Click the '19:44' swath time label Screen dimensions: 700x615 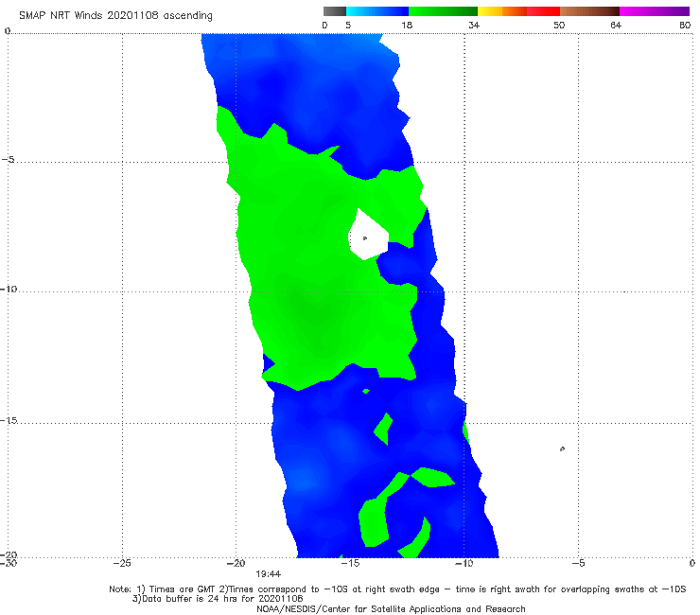(x=269, y=574)
